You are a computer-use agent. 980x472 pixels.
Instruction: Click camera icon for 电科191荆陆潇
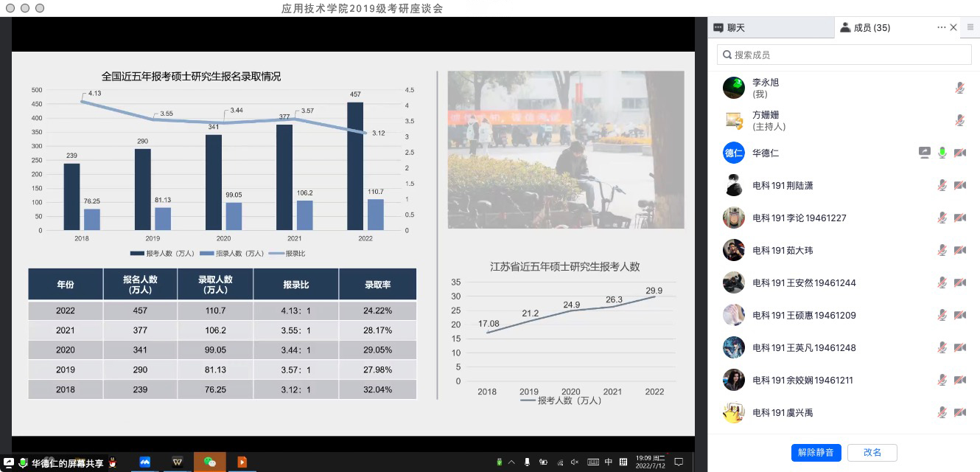click(959, 186)
